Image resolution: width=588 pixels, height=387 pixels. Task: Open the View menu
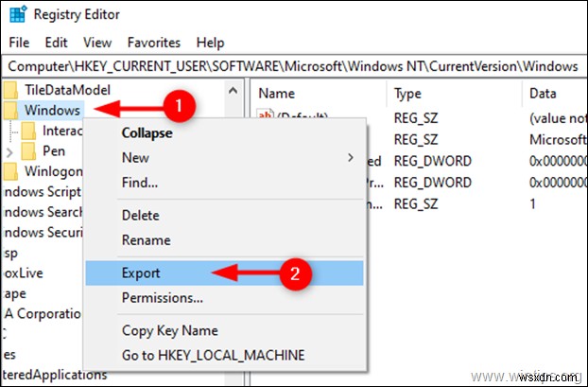pos(97,43)
